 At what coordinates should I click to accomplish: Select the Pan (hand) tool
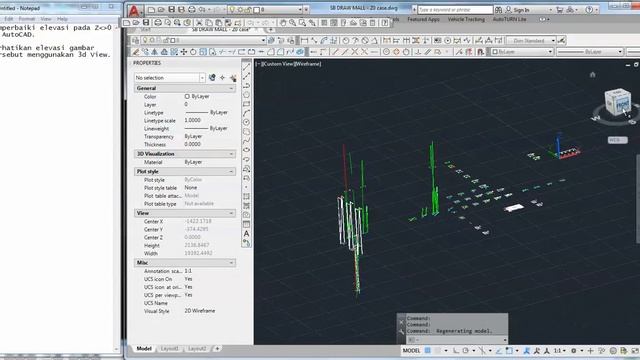click(282, 23)
